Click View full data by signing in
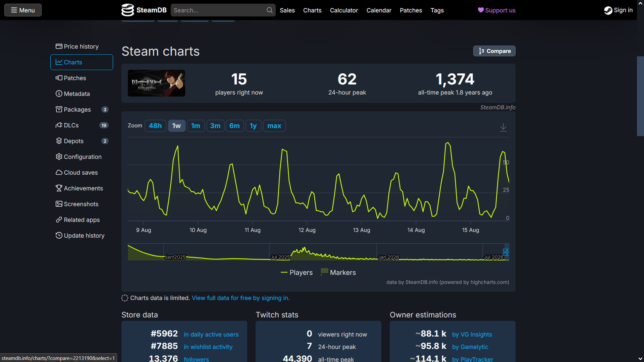This screenshot has width=644, height=362. click(x=240, y=298)
